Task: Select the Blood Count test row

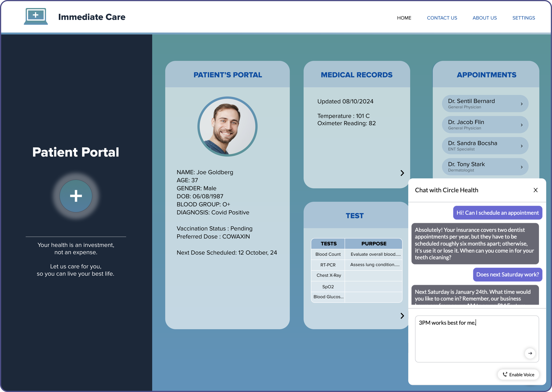Action: point(328,254)
